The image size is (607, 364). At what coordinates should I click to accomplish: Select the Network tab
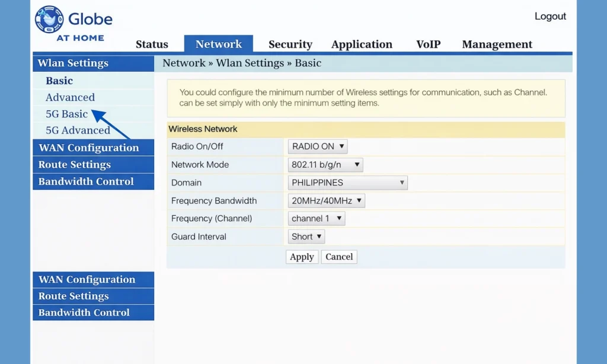pyautogui.click(x=219, y=44)
